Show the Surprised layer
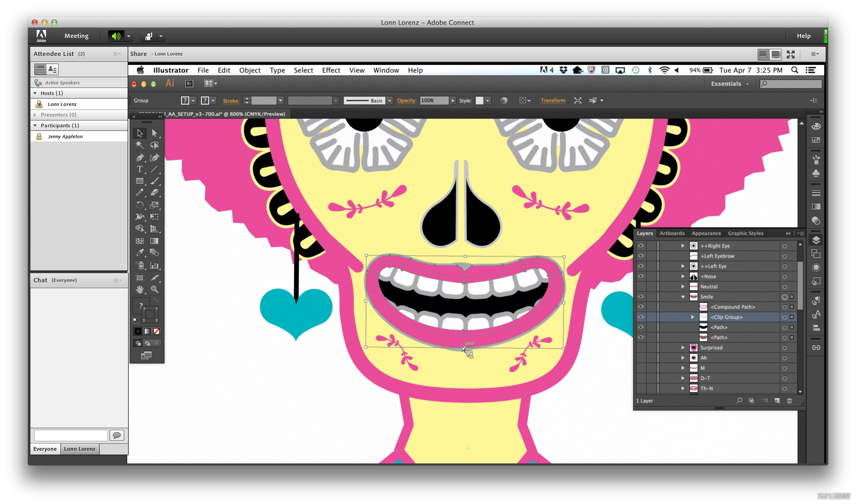This screenshot has width=856, height=504. click(x=641, y=347)
